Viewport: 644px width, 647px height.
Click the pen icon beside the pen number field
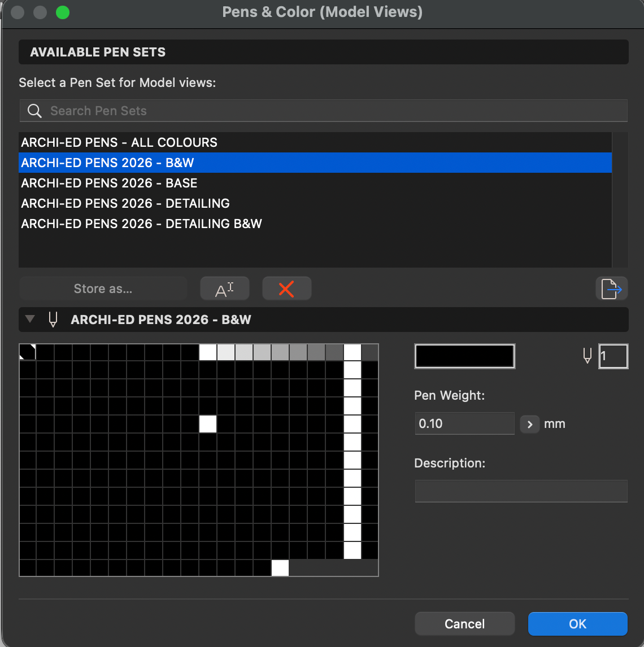588,356
